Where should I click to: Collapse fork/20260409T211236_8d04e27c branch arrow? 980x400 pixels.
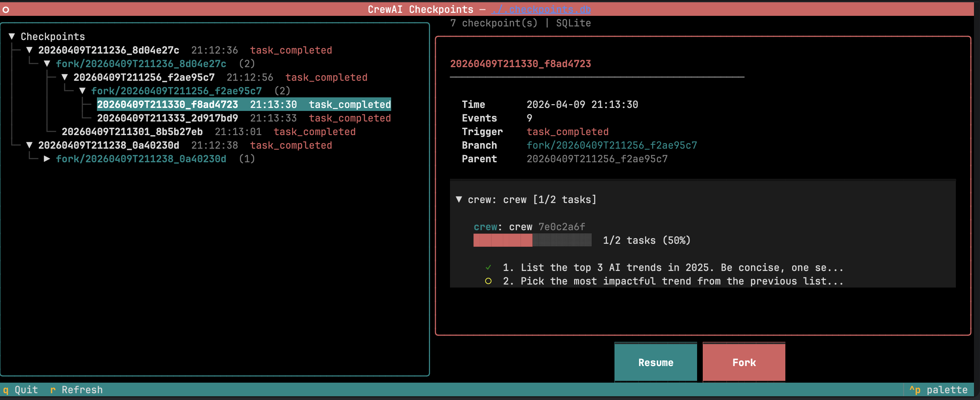pyautogui.click(x=47, y=63)
